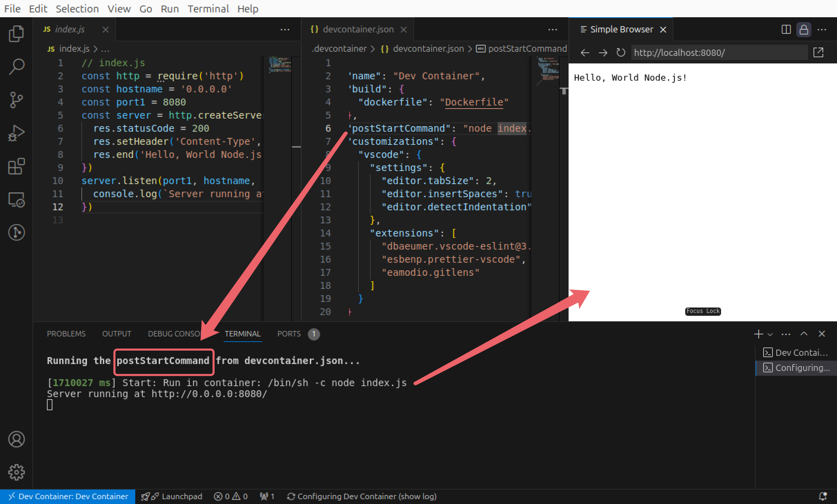Viewport: 837px width, 504px height.
Task: Toggle maximize panel size chevron
Action: click(804, 334)
